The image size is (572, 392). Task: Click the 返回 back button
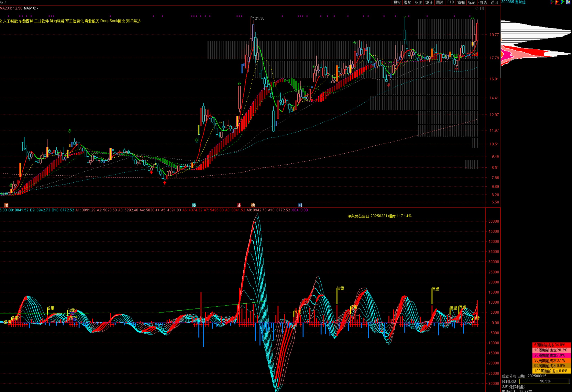[x=494, y=2]
